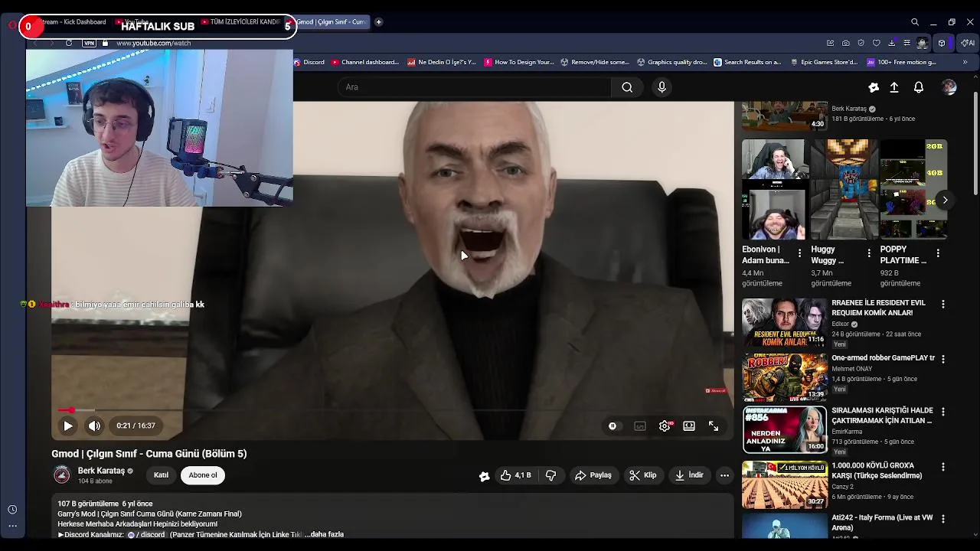Open options for Ati242 Italy Forma video
This screenshot has width=980, height=551.
pos(943,519)
